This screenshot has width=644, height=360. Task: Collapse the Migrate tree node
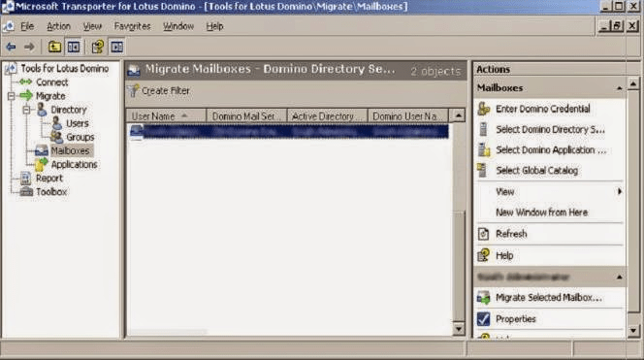point(11,96)
